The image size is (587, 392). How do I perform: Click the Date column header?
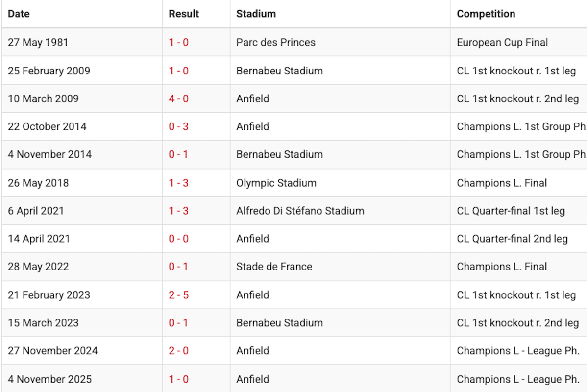[x=19, y=14]
